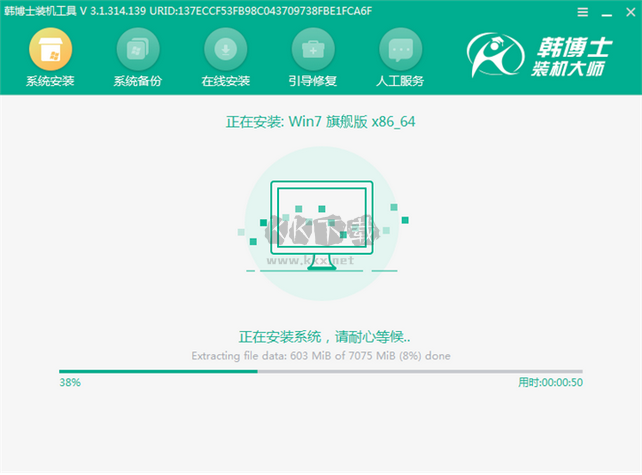This screenshot has height=475, width=642.
Task: Click the 正在安装: Win7 旗舰版 x86_64 heading
Action: tap(321, 122)
